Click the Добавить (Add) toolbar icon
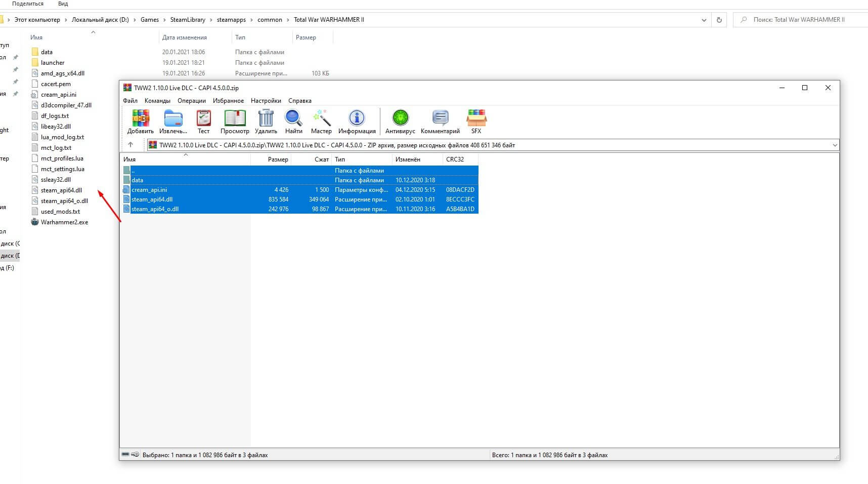 pyautogui.click(x=140, y=122)
